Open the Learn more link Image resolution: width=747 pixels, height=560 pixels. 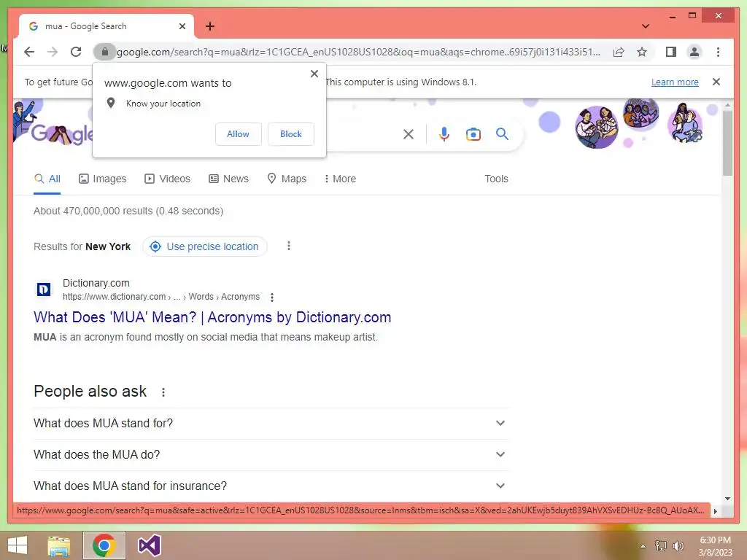(x=675, y=82)
